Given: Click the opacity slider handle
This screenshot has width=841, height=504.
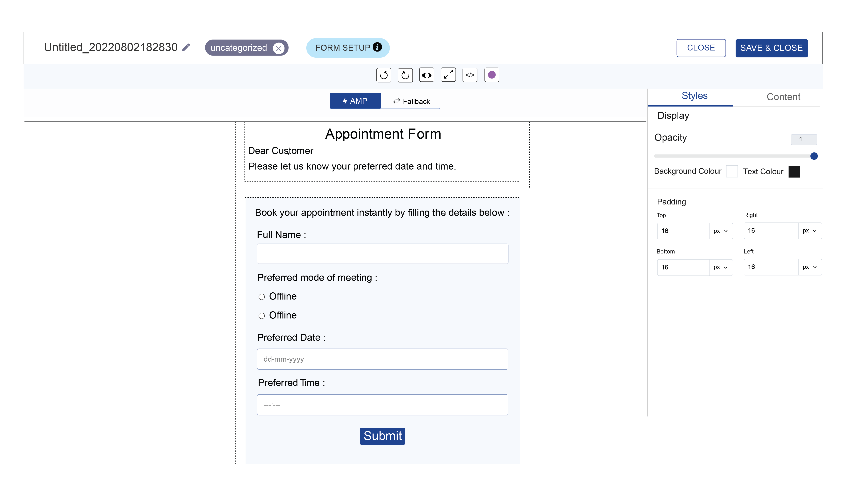Looking at the screenshot, I should (x=814, y=156).
